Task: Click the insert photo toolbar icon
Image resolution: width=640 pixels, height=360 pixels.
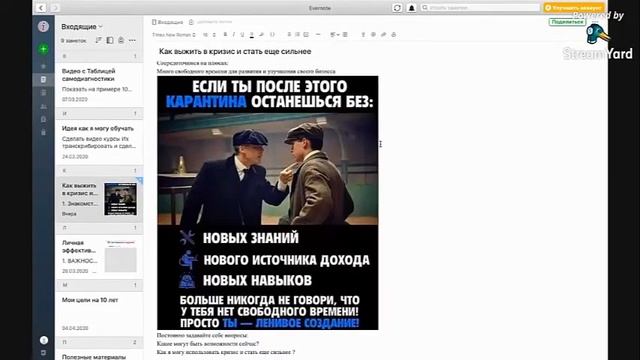Action: pyautogui.click(x=373, y=35)
